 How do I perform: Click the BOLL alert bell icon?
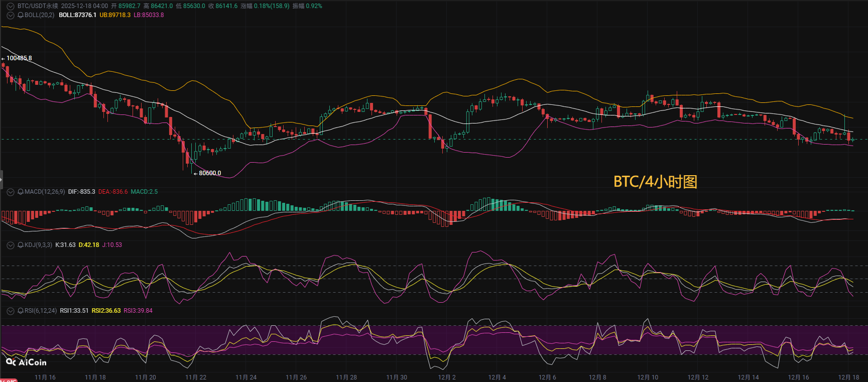(21, 15)
